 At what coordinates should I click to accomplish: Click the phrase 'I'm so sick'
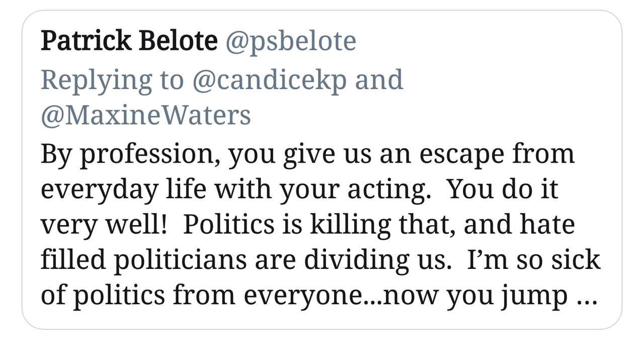(x=533, y=261)
